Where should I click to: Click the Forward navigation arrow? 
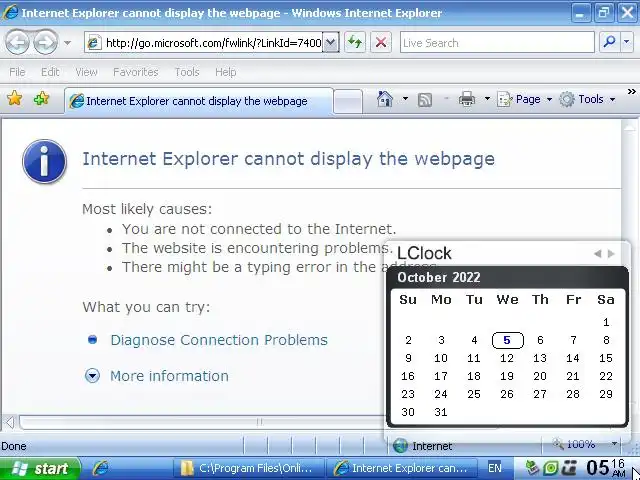coord(45,42)
